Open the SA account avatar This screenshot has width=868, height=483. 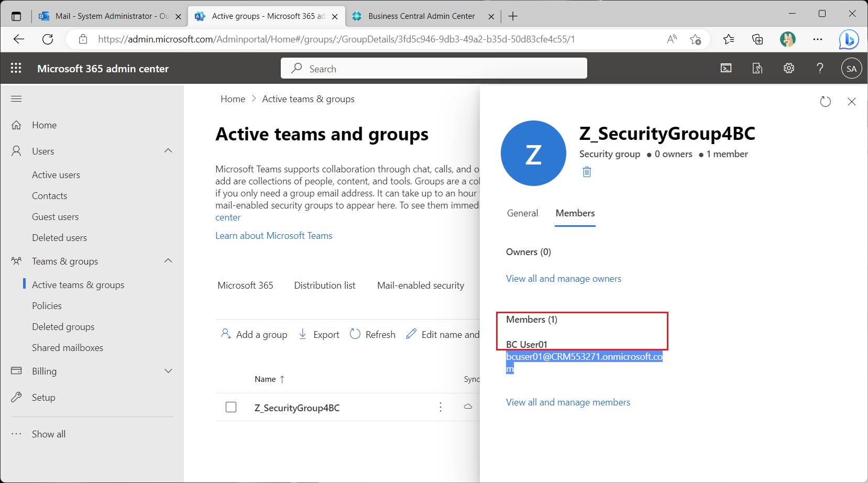click(852, 68)
